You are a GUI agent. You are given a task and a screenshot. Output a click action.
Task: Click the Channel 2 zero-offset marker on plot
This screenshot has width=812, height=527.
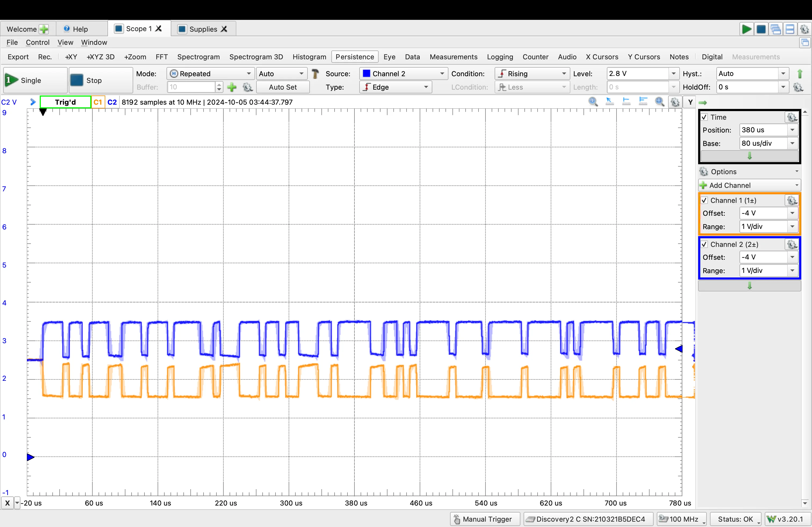tap(31, 457)
